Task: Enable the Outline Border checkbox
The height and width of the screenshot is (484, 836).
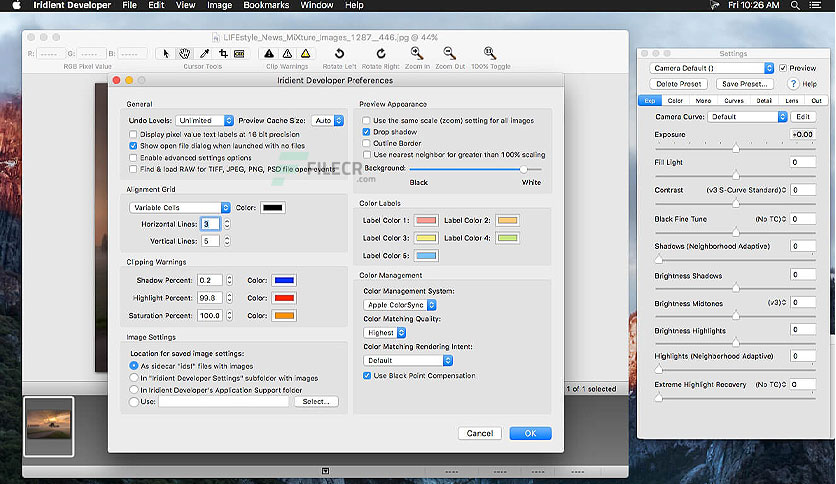Action: pyautogui.click(x=366, y=143)
